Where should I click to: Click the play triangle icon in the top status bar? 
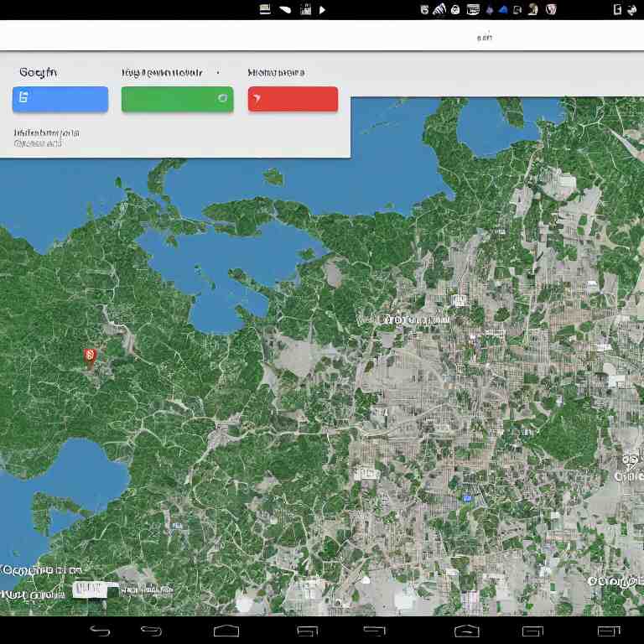[x=323, y=9]
